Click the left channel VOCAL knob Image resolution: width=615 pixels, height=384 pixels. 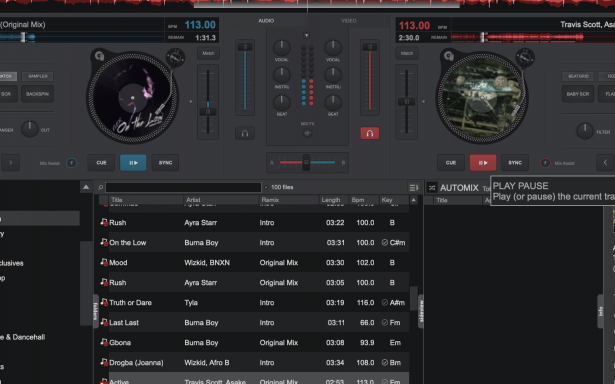pyautogui.click(x=281, y=47)
